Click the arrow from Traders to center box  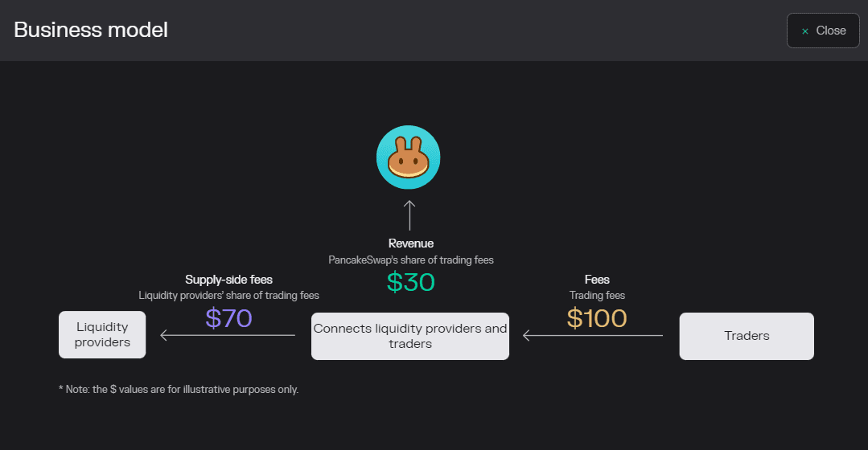[592, 335]
